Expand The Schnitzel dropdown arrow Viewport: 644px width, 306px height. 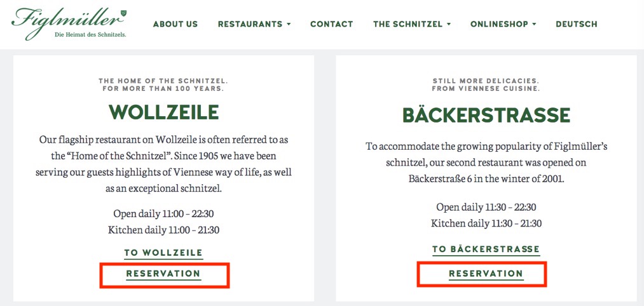[x=449, y=24]
